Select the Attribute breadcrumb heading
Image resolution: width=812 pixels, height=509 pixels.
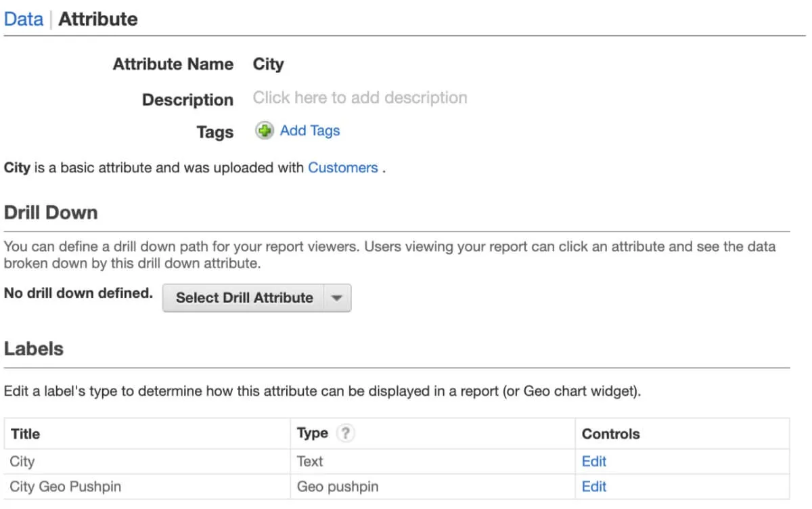click(x=97, y=19)
